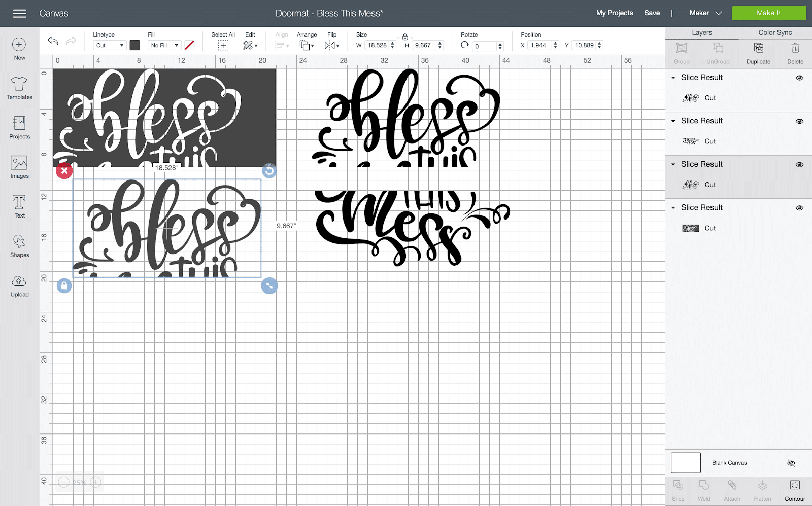Click the dark linetype color swatch

coord(134,45)
